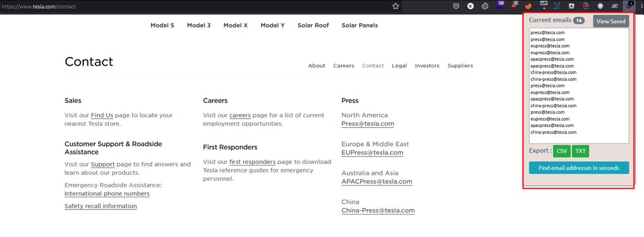Open the Model S menu item
644x237 pixels.
coord(162,25)
